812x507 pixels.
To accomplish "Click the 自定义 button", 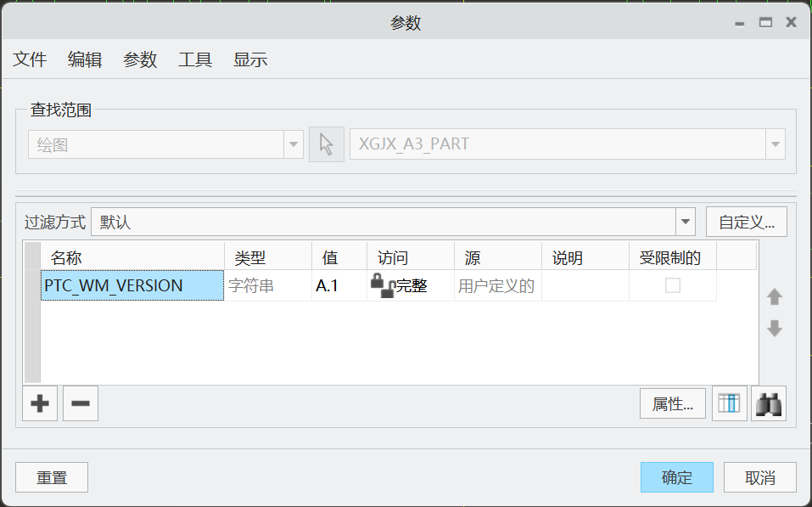I will point(746,221).
